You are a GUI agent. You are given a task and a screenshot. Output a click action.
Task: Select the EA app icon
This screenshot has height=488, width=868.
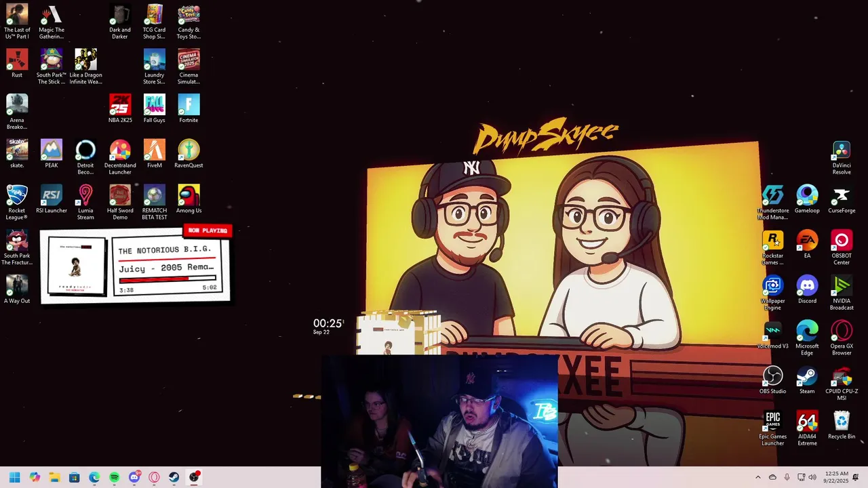pyautogui.click(x=807, y=244)
